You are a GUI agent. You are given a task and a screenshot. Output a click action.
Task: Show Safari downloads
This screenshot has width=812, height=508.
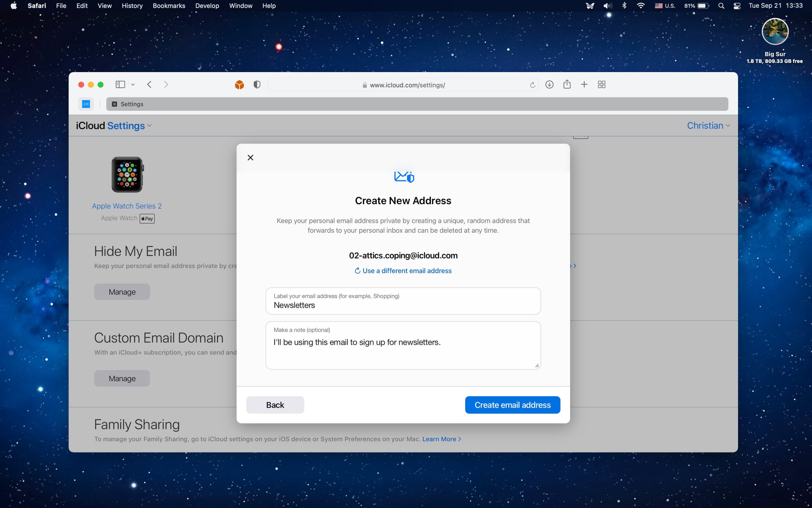point(549,85)
